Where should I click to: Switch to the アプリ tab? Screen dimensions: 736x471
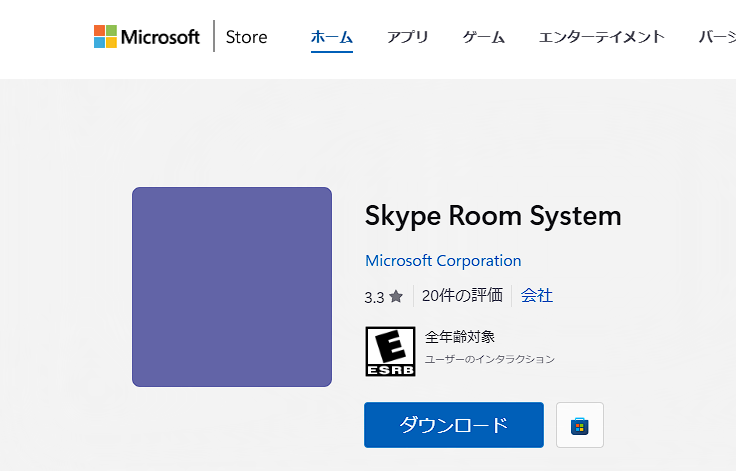tap(408, 37)
